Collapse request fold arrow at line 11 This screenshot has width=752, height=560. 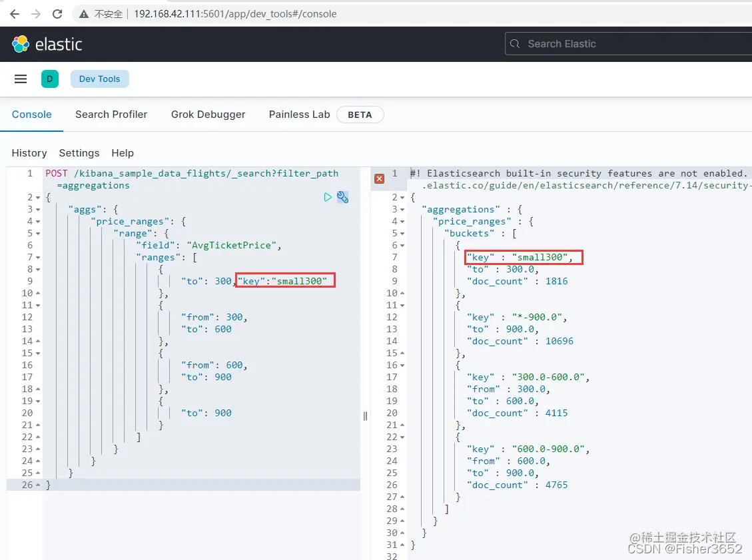[x=38, y=306]
